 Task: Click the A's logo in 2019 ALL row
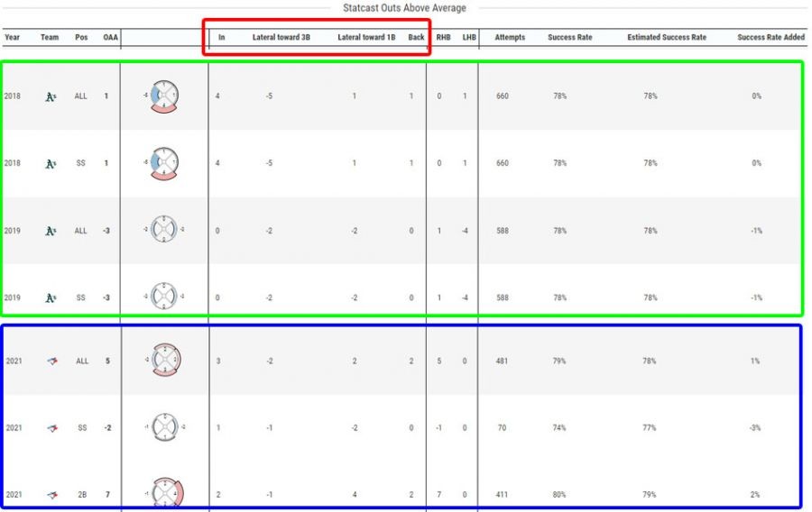coord(51,231)
